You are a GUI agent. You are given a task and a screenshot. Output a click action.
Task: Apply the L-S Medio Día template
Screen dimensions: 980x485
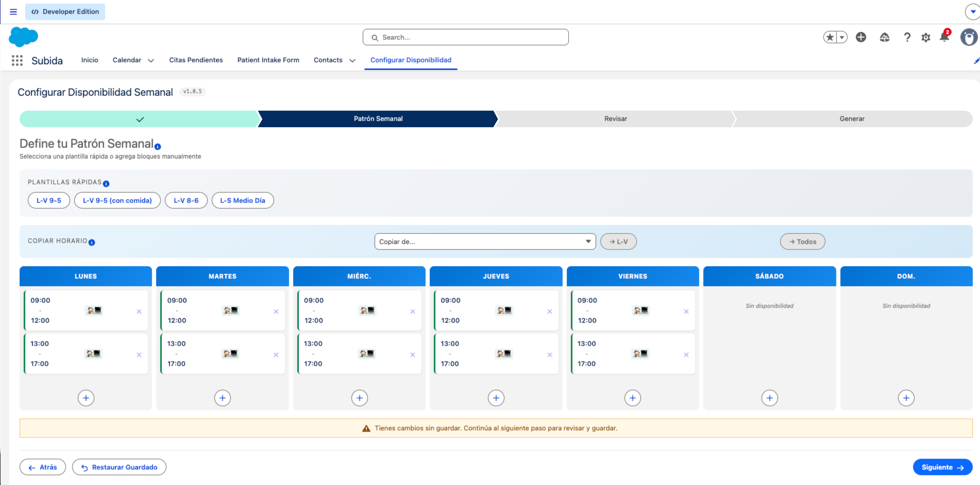[243, 200]
